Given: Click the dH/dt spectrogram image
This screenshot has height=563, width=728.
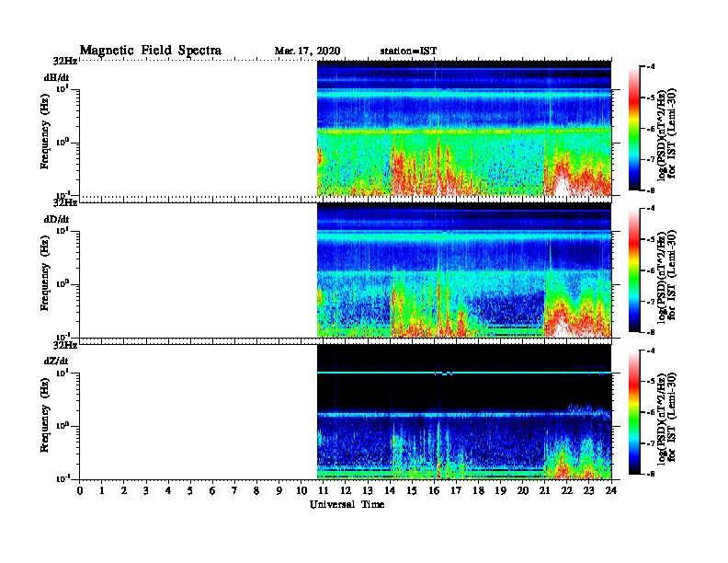Looking at the screenshot, I should (x=464, y=128).
